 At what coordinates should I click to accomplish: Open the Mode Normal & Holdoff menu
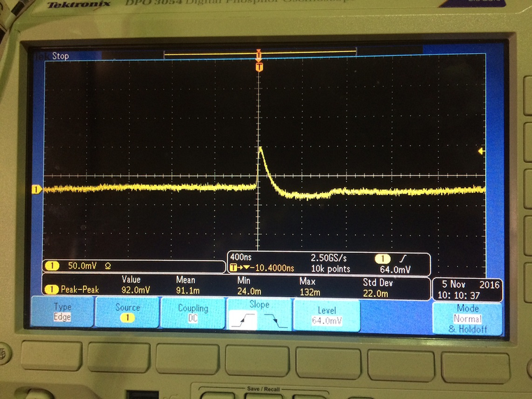pos(467,319)
